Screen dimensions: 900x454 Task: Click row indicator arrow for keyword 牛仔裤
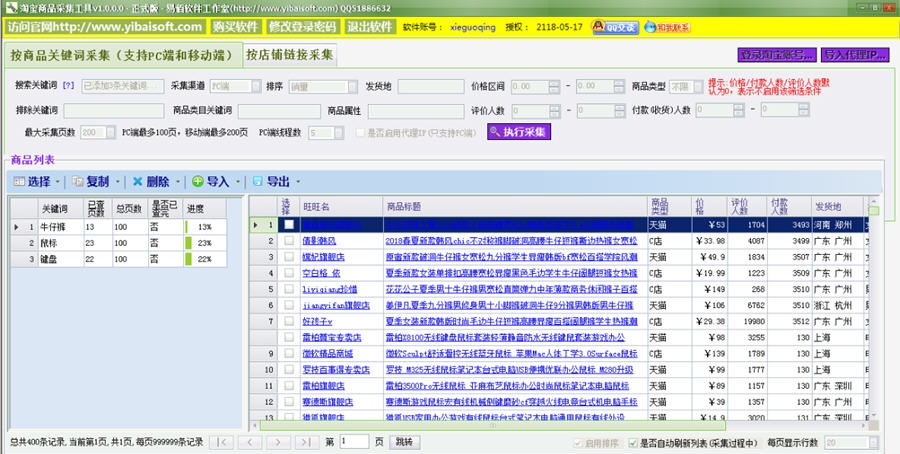click(16, 227)
